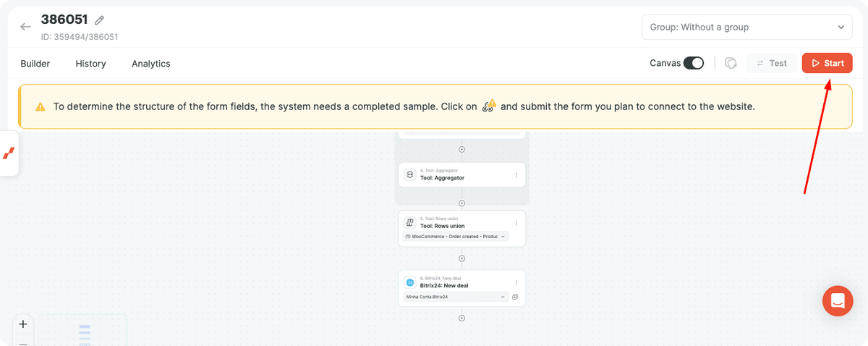This screenshot has height=346, width=868.
Task: Open the Rows union step three-dot menu
Action: click(x=516, y=222)
